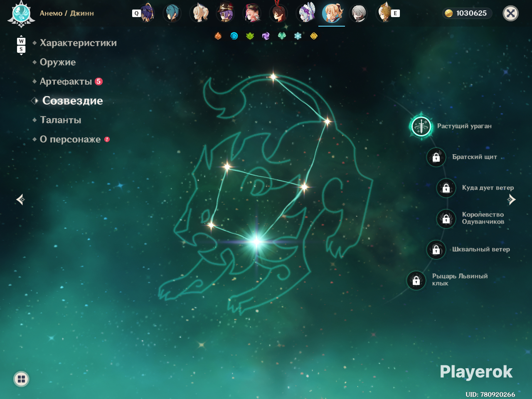Select the Созвездие menu item
This screenshot has height=399, width=532.
73,101
